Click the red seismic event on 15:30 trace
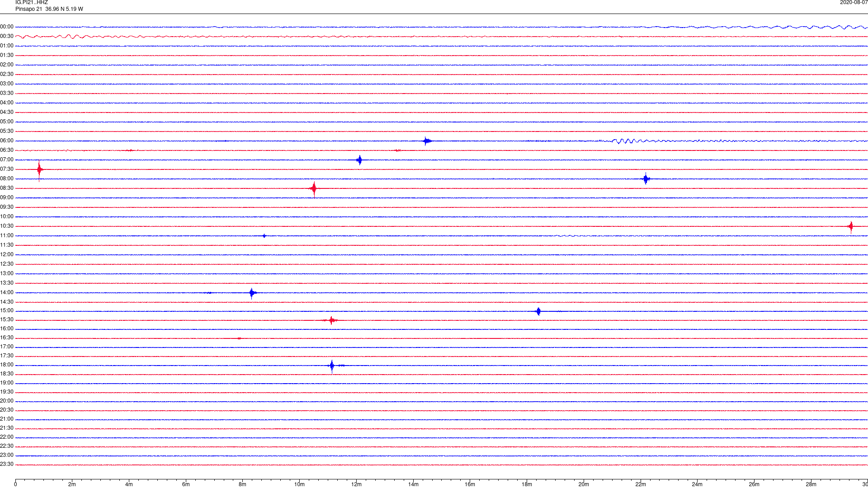This screenshot has width=868, height=488. pos(331,320)
